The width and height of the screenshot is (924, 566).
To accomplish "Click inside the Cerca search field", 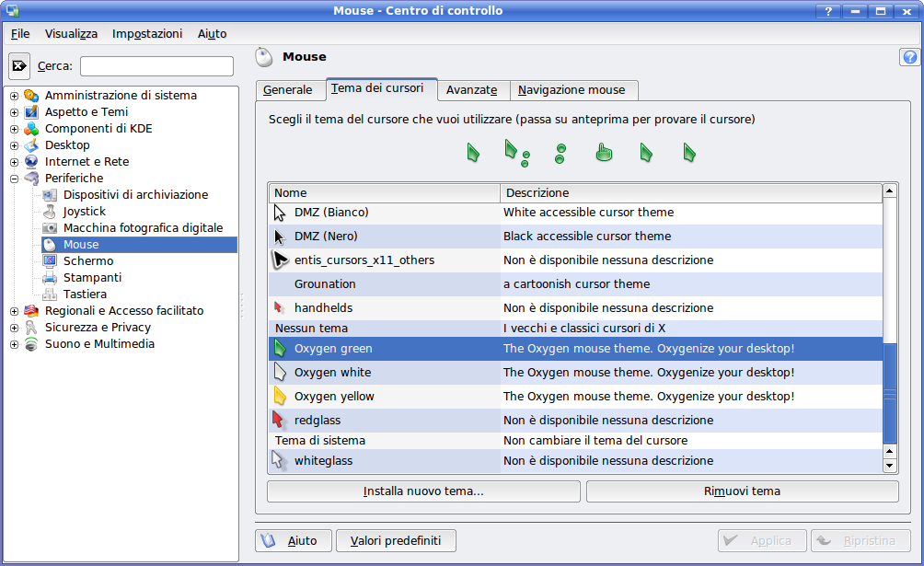I will coord(156,66).
